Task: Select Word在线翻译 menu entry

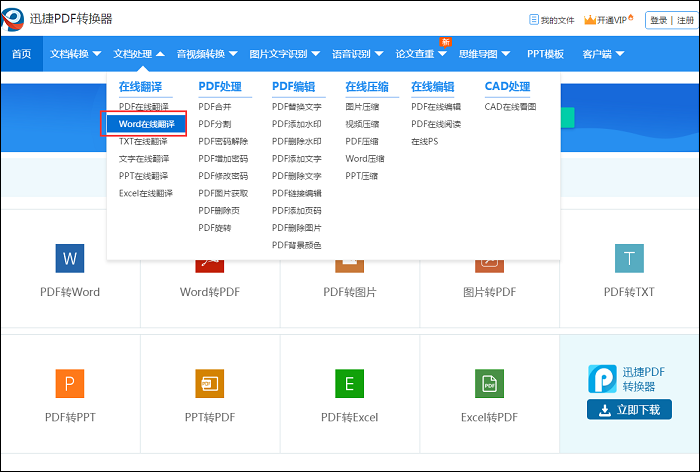Action: (146, 124)
